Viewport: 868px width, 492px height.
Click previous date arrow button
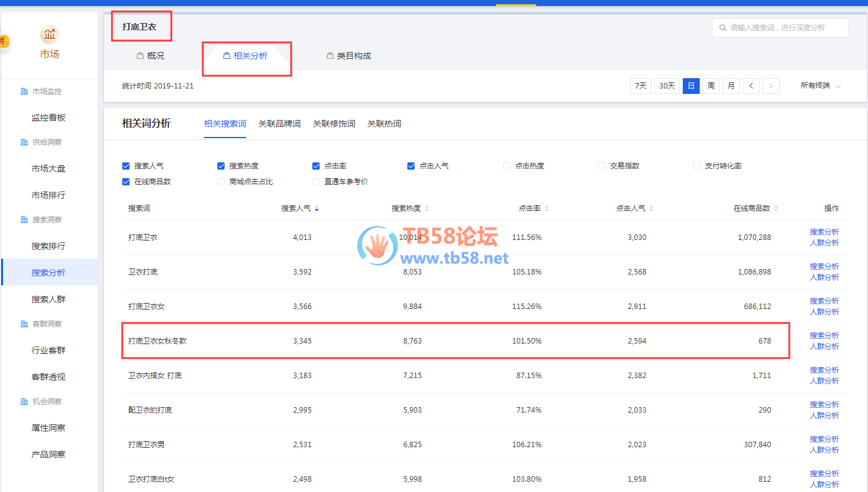[x=751, y=86]
